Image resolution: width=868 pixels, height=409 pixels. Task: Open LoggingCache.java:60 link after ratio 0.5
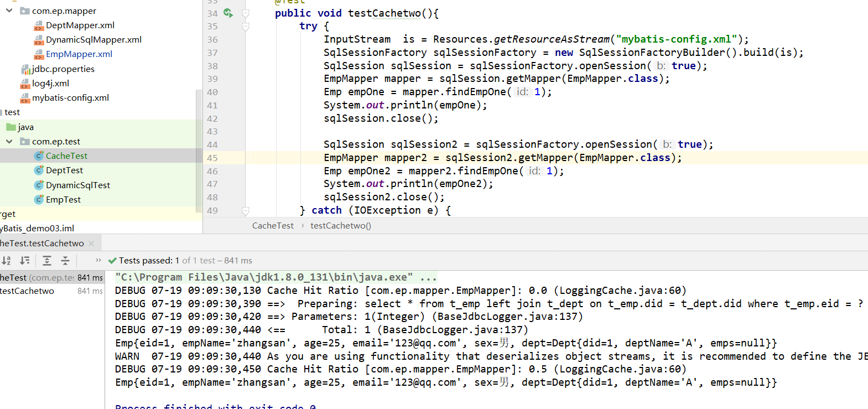(x=620, y=369)
